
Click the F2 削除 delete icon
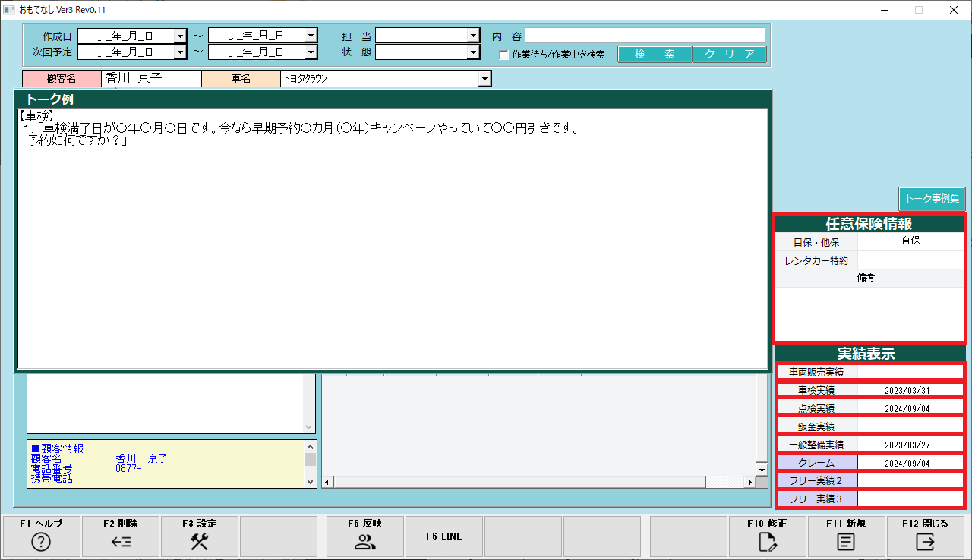(121, 542)
